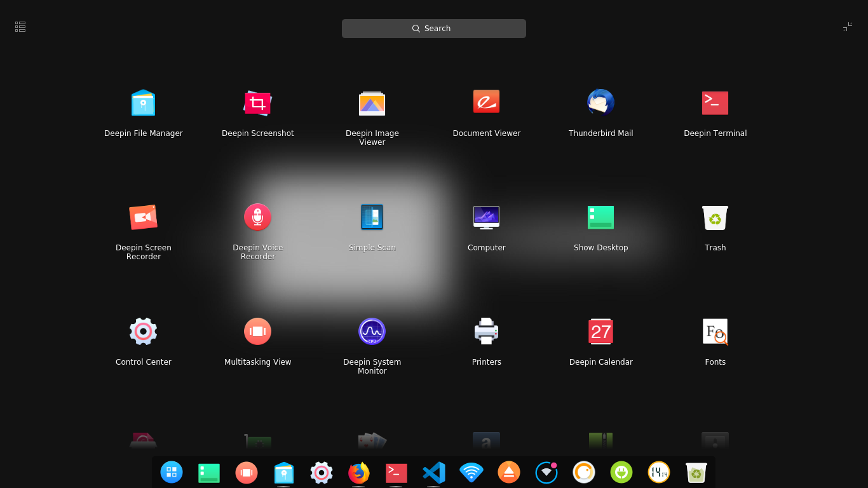868x488 pixels.
Task: Open Control Center from launcher grid
Action: [x=144, y=332]
